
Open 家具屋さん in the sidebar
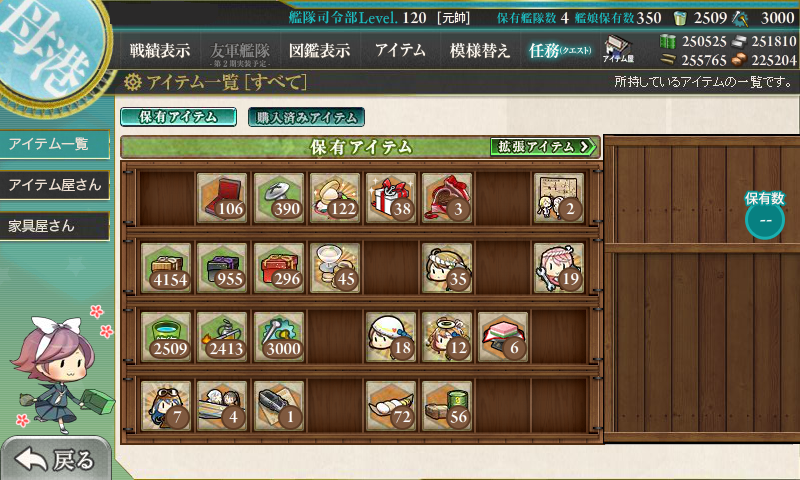point(55,226)
